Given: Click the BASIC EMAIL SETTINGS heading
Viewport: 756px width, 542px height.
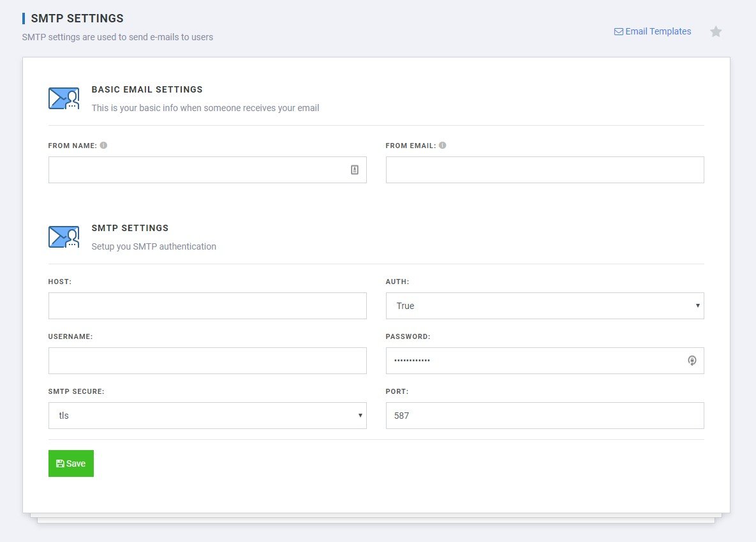Looking at the screenshot, I should 147,89.
